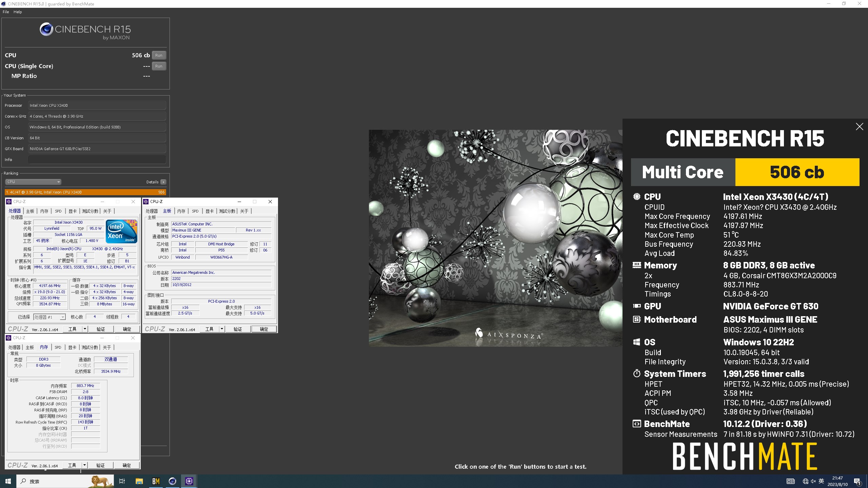Open the File menu
Image resolution: width=868 pixels, height=488 pixels.
(6, 12)
